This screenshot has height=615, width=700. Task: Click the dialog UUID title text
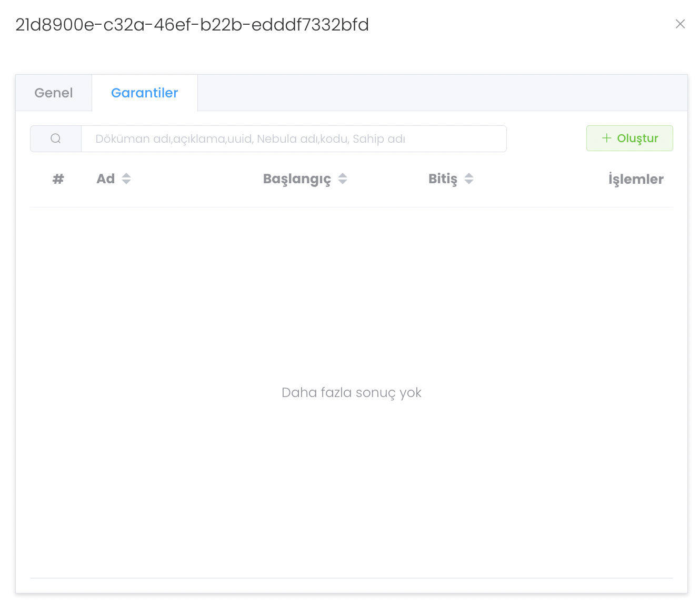point(192,25)
